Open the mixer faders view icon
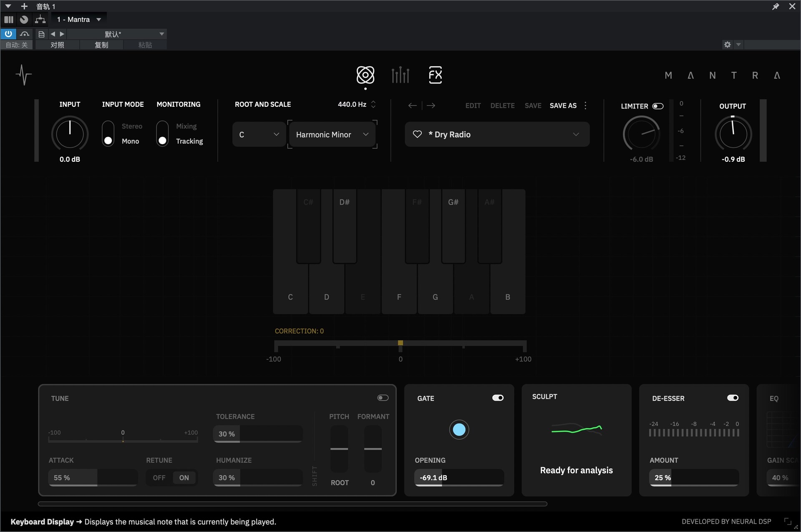The height and width of the screenshot is (532, 801). pyautogui.click(x=400, y=75)
